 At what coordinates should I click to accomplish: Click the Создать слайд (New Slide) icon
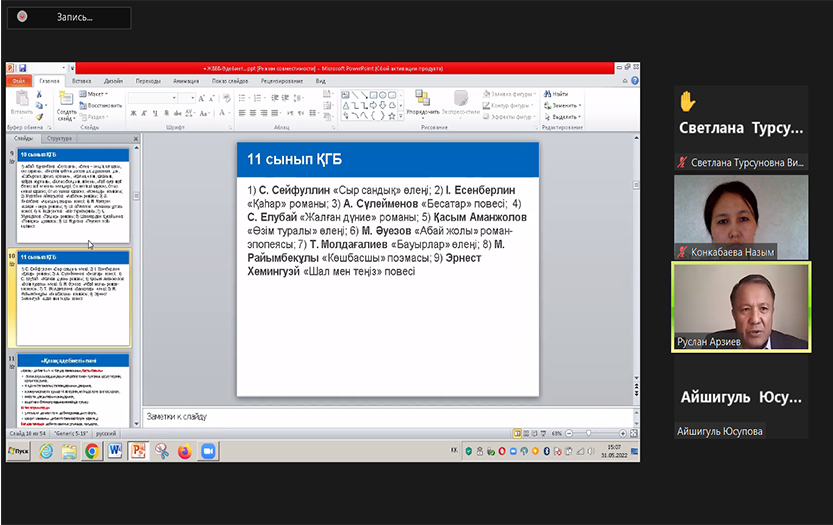(x=66, y=101)
